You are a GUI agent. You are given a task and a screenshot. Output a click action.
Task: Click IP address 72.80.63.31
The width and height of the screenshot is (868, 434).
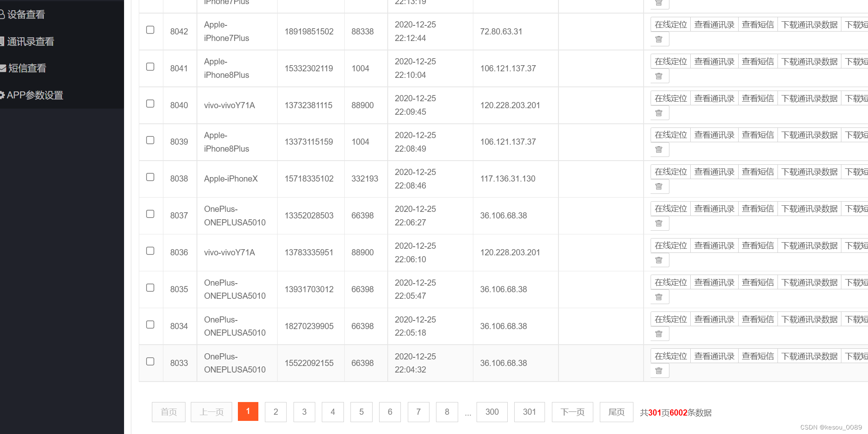pos(501,32)
